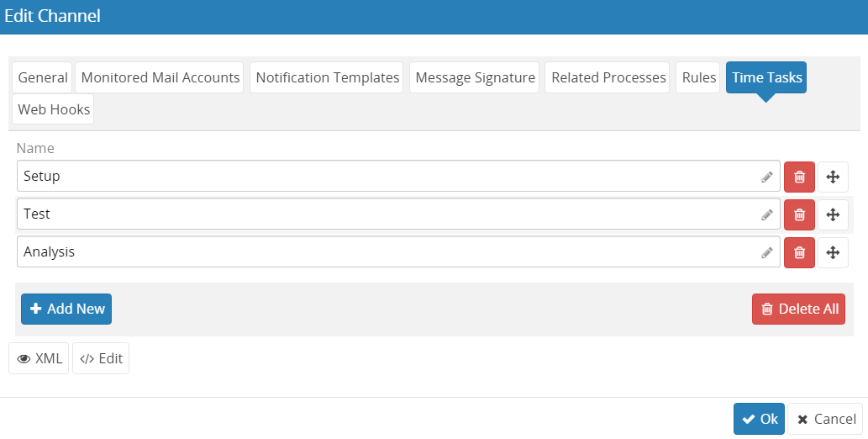Add New time task
This screenshot has height=439, width=868.
pyautogui.click(x=66, y=309)
